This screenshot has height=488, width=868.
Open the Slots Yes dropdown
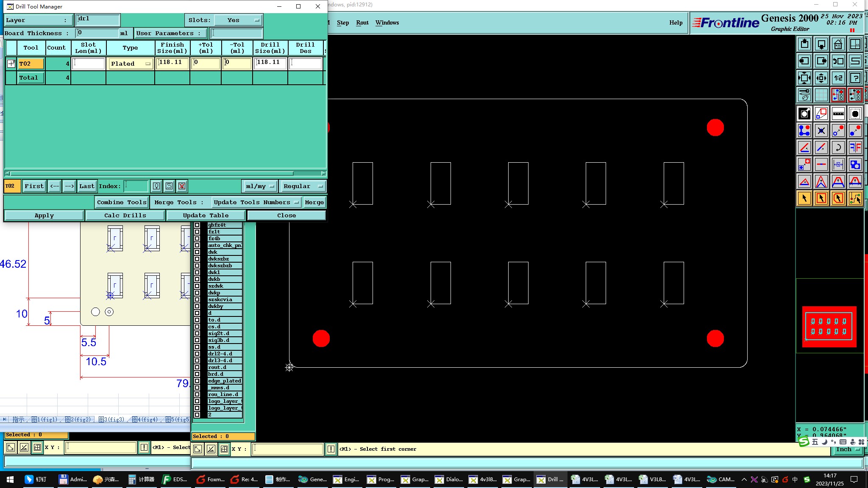tap(238, 20)
